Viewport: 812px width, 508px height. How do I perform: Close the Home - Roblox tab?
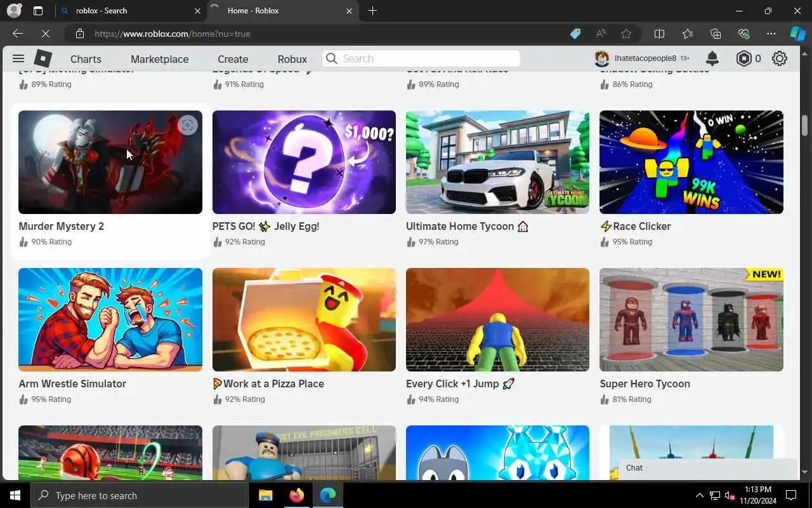pyautogui.click(x=350, y=11)
